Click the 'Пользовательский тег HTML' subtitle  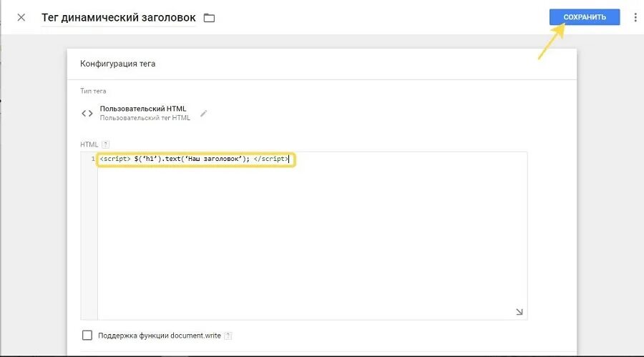145,118
